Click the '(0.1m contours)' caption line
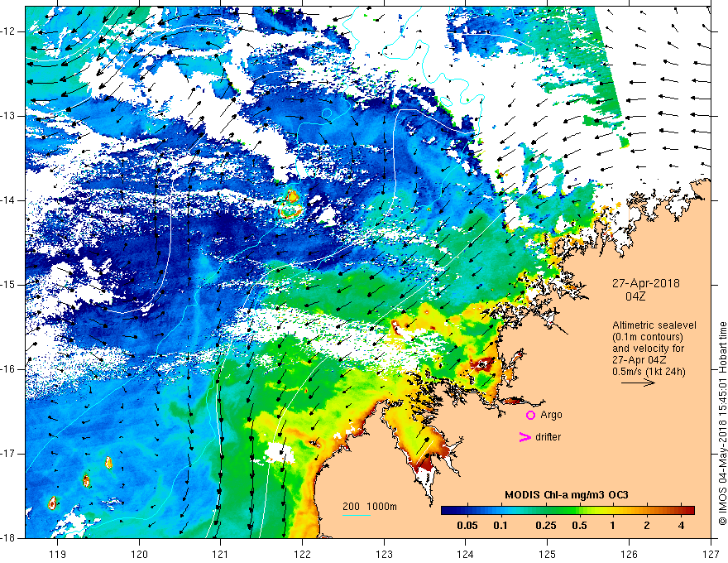 tap(648, 337)
